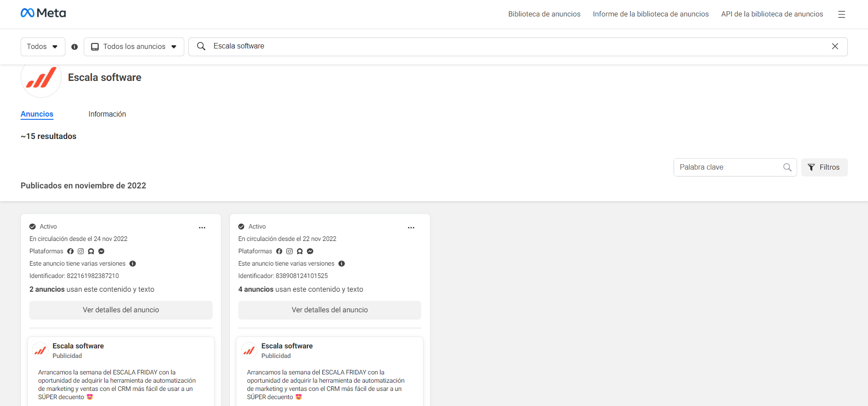The height and width of the screenshot is (406, 868).
Task: Click the Escala software page heading
Action: click(105, 78)
